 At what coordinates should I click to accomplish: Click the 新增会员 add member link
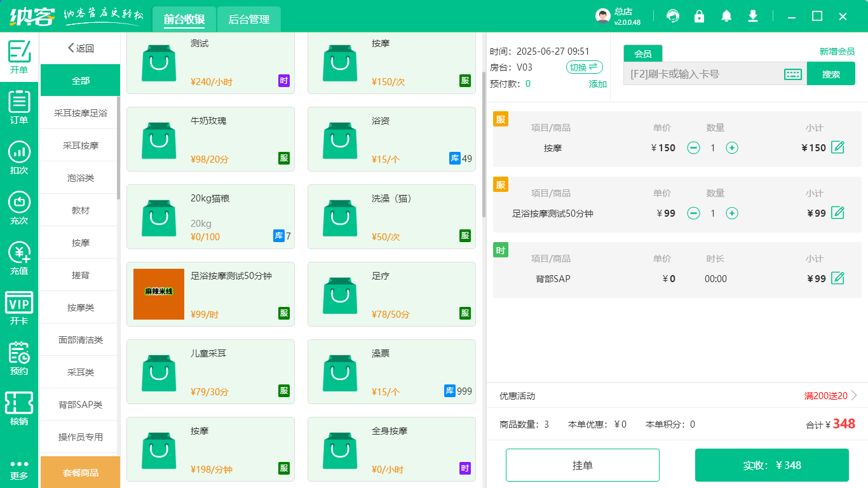pyautogui.click(x=837, y=51)
